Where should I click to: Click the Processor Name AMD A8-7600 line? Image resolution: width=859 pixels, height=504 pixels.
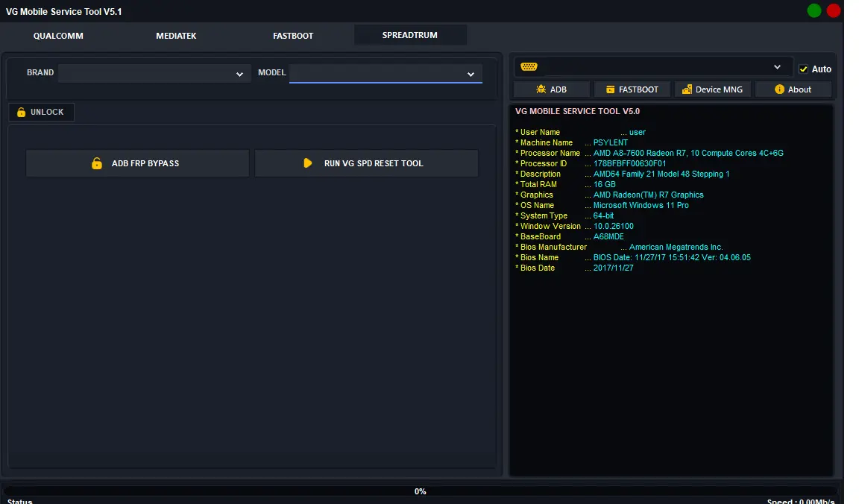[x=649, y=153]
